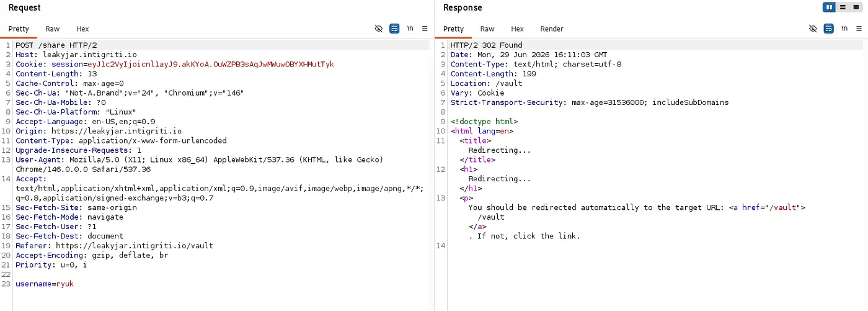Image resolution: width=868 pixels, height=311 pixels.
Task: Click the HTTP/2 302 Found status line
Action: point(486,45)
